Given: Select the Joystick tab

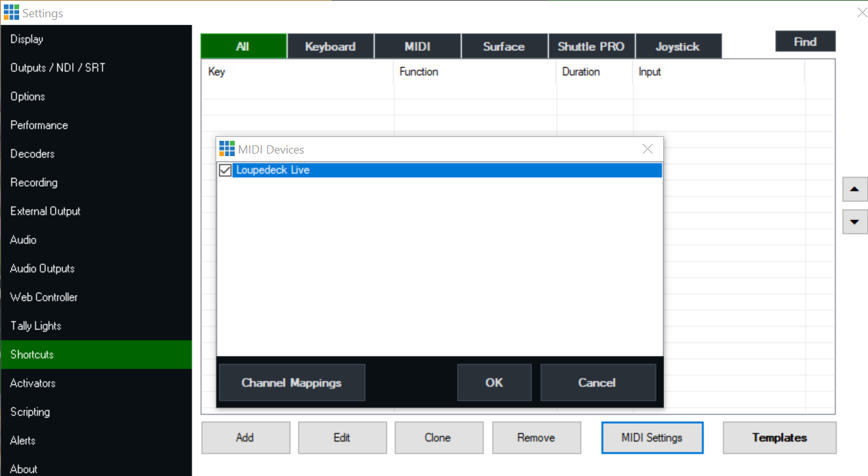Looking at the screenshot, I should [678, 45].
